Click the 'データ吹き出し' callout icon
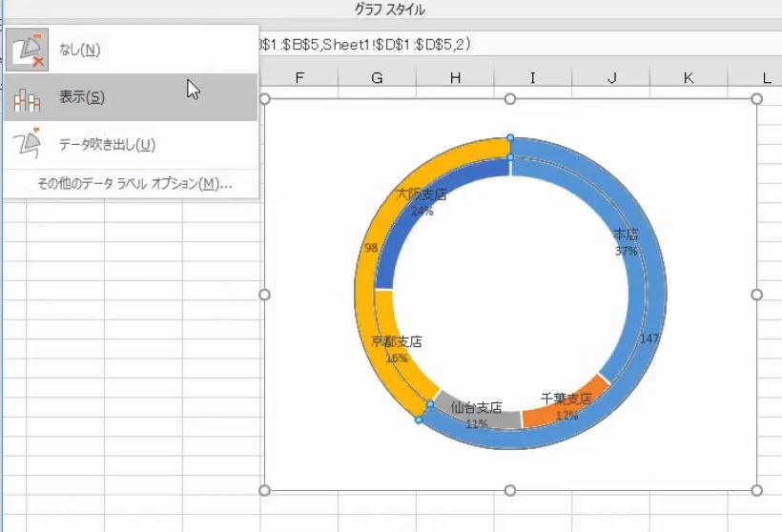Screen dimensions: 782x532 click(x=27, y=144)
